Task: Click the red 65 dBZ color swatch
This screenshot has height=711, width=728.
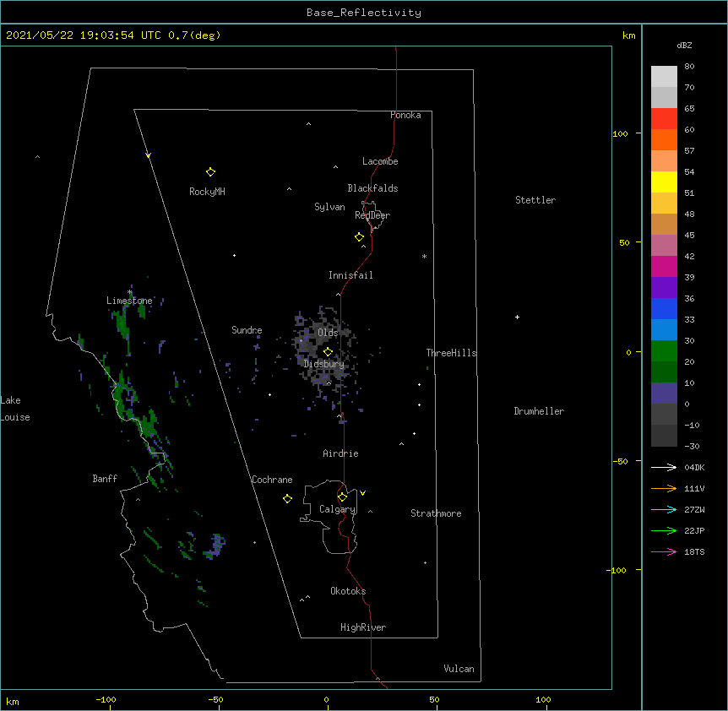Action: coord(664,118)
